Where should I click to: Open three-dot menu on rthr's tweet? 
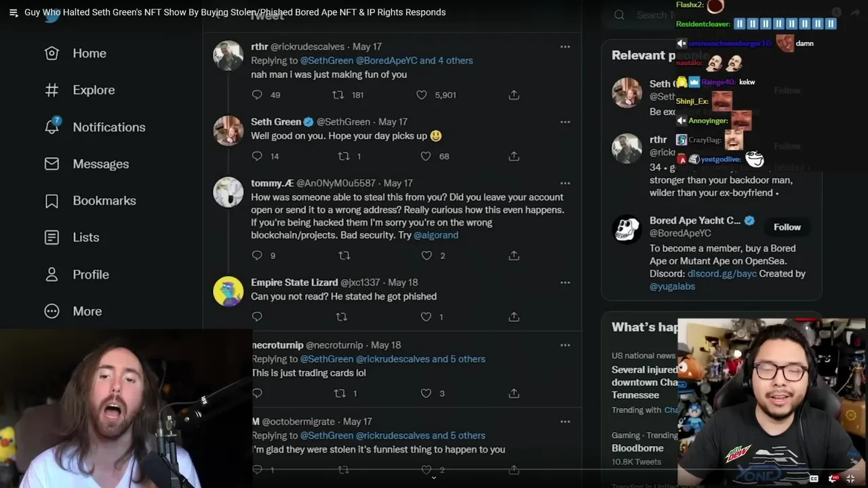(565, 47)
